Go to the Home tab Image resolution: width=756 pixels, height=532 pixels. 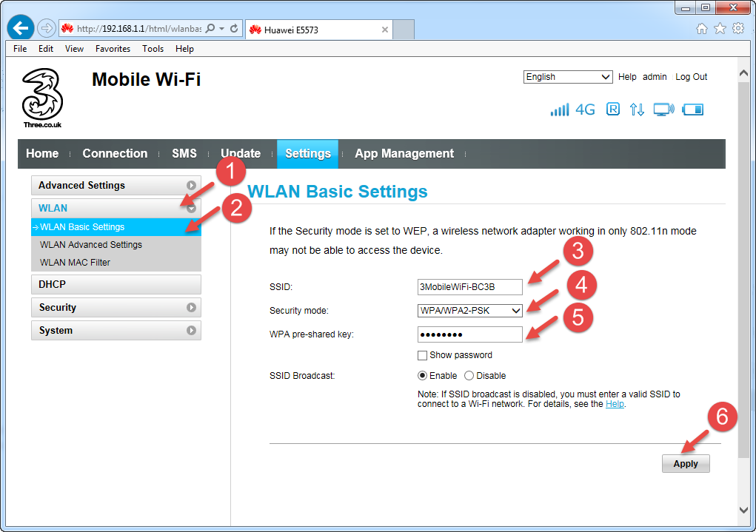42,154
